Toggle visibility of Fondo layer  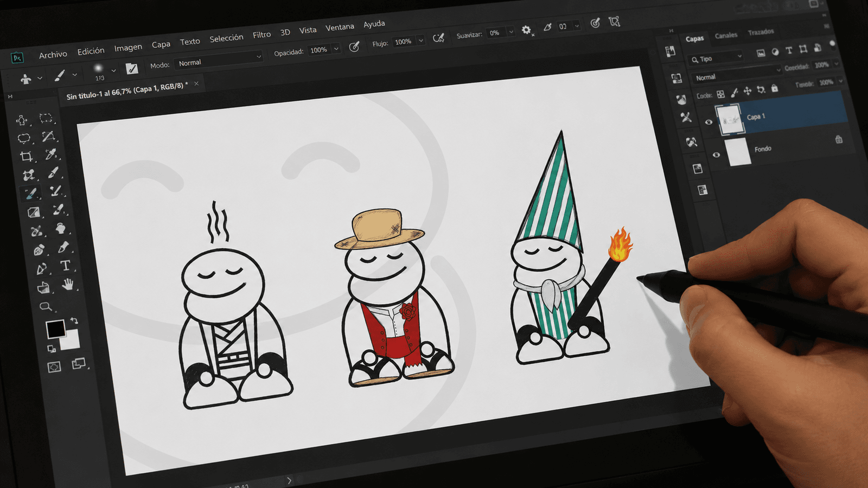[716, 155]
